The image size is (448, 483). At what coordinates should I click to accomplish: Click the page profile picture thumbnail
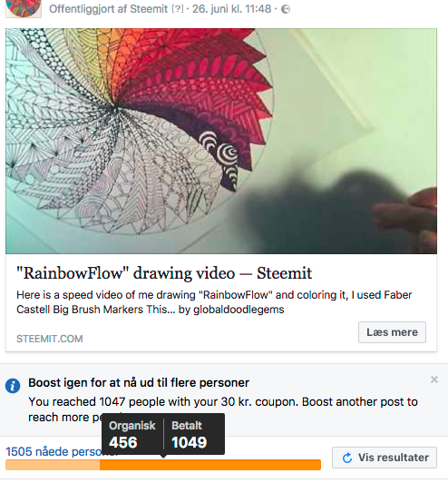(x=24, y=8)
